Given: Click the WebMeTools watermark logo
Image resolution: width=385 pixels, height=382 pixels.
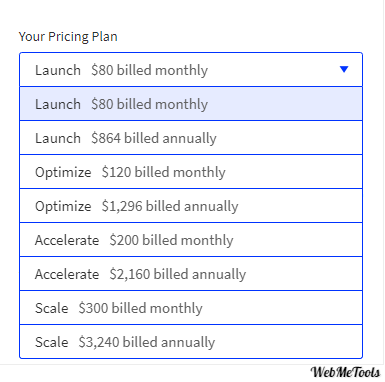Looking at the screenshot, I should [345, 372].
